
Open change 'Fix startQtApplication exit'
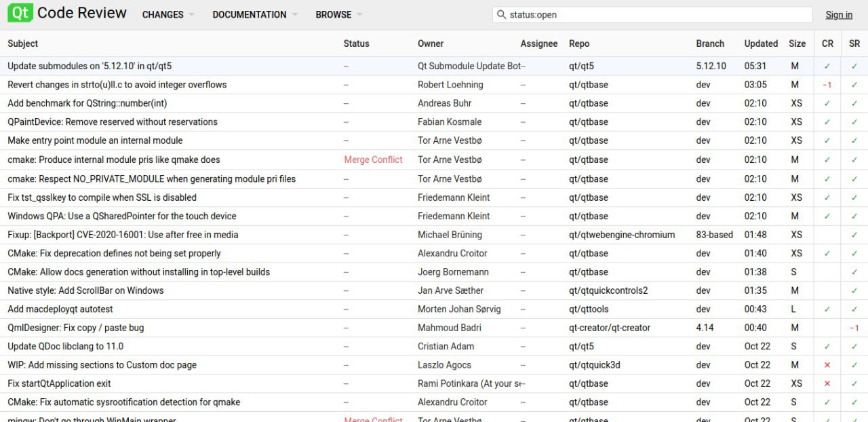[59, 383]
